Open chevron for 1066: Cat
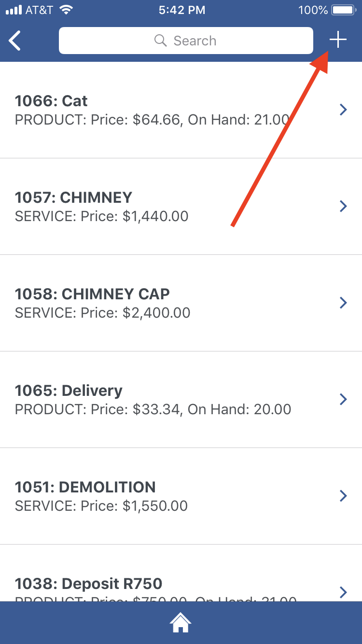362x644 pixels. click(343, 110)
